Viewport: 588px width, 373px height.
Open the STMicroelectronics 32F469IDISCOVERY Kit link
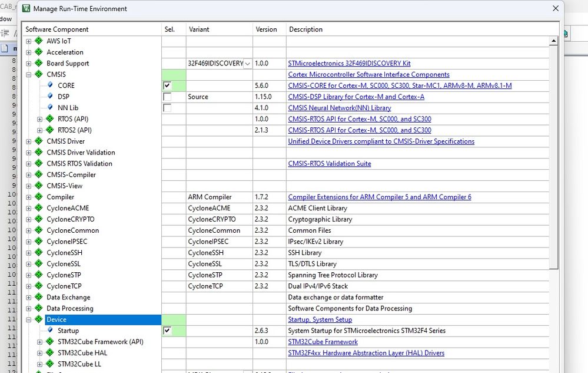click(x=349, y=64)
